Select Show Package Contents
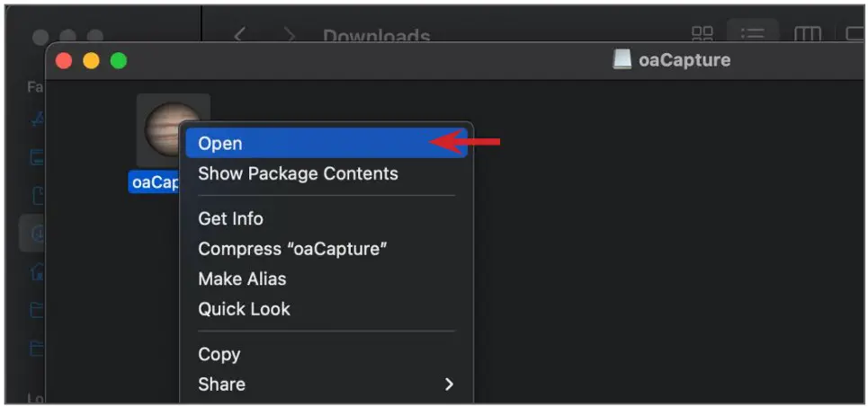868x407 pixels. (x=298, y=173)
